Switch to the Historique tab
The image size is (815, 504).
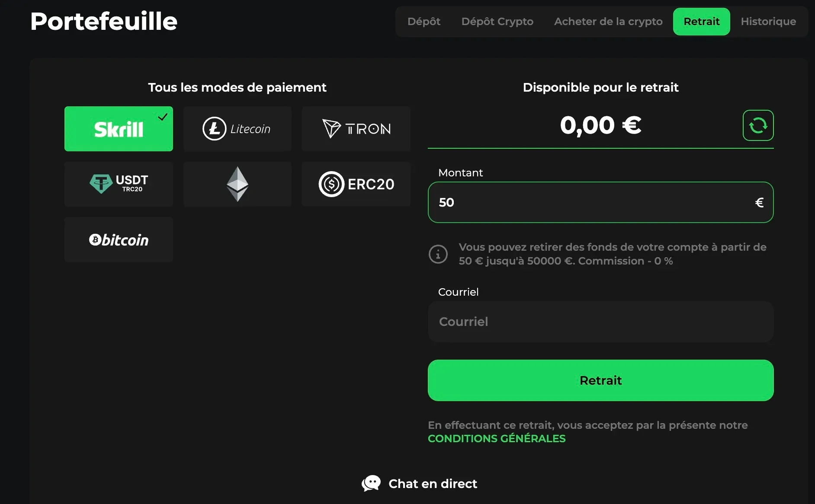(x=768, y=21)
